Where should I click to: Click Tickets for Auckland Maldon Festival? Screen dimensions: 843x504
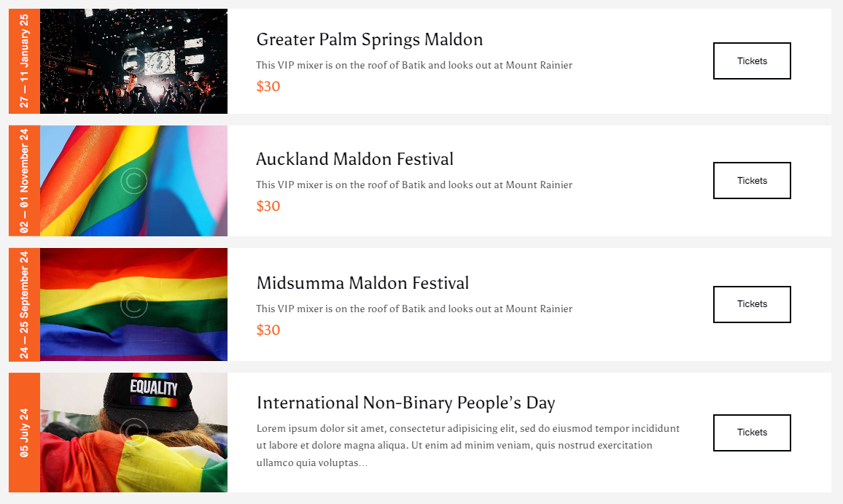[x=752, y=181]
